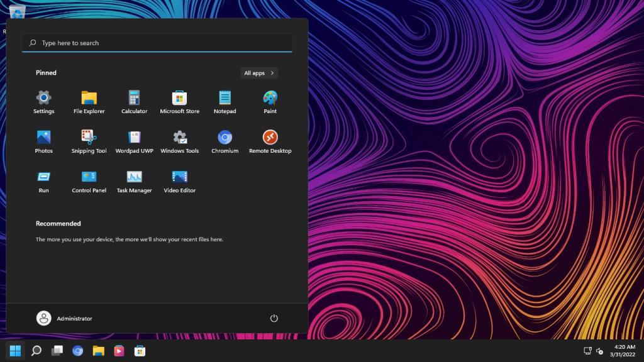Open the Administrator account options
The width and height of the screenshot is (644, 362).
[64, 318]
